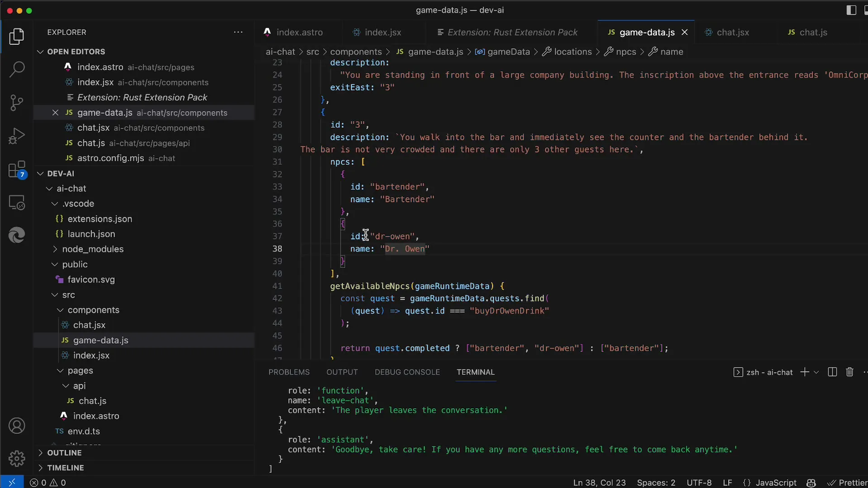Click macOS green fullscreen window button
Screen dimensions: 868x488
click(x=29, y=10)
